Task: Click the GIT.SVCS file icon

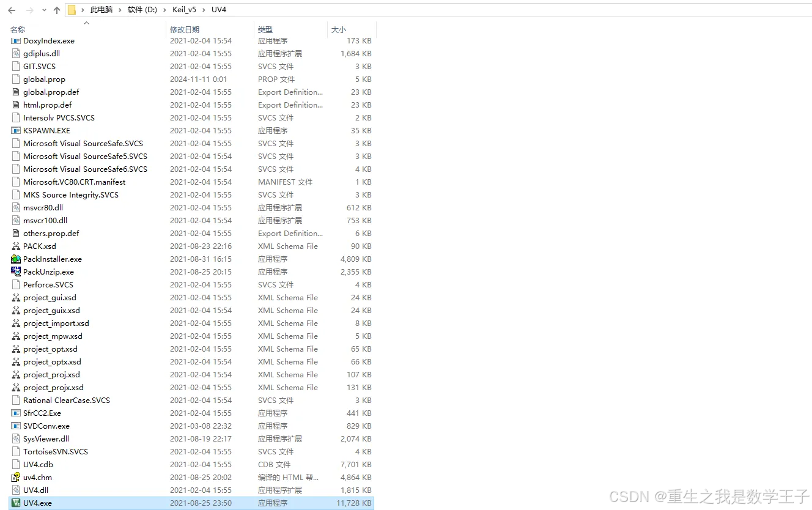Action: [x=16, y=66]
